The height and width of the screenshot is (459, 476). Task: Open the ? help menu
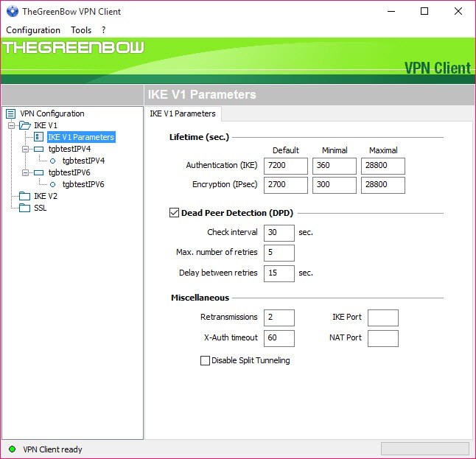(103, 30)
